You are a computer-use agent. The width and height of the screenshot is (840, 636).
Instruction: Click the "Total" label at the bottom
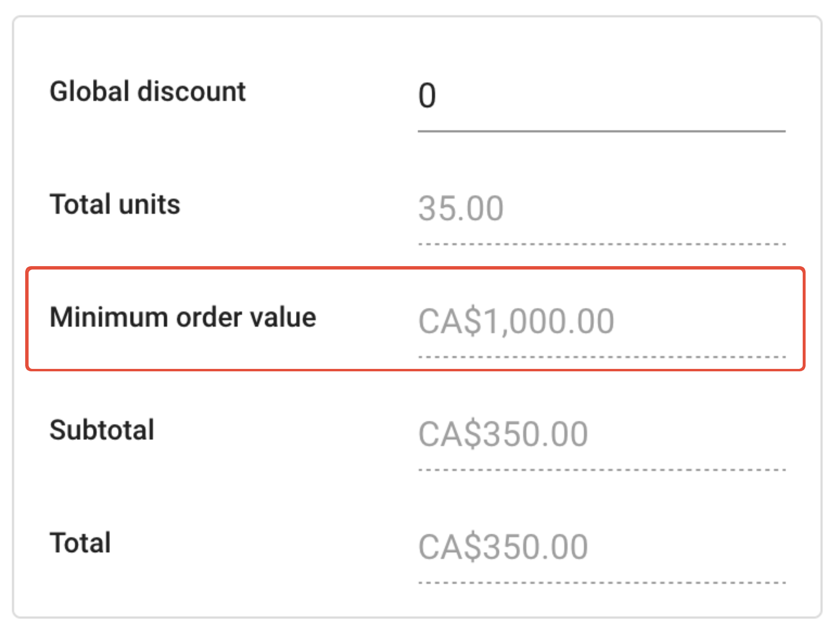point(80,543)
